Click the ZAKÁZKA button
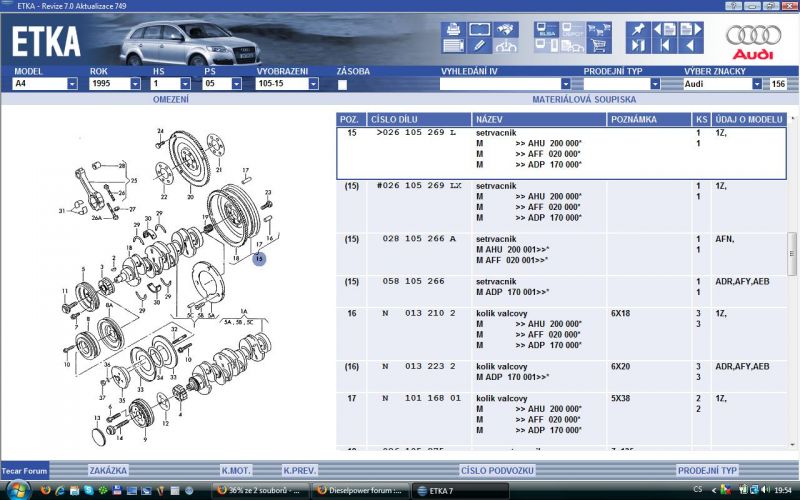This screenshot has width=800, height=500. tap(108, 470)
